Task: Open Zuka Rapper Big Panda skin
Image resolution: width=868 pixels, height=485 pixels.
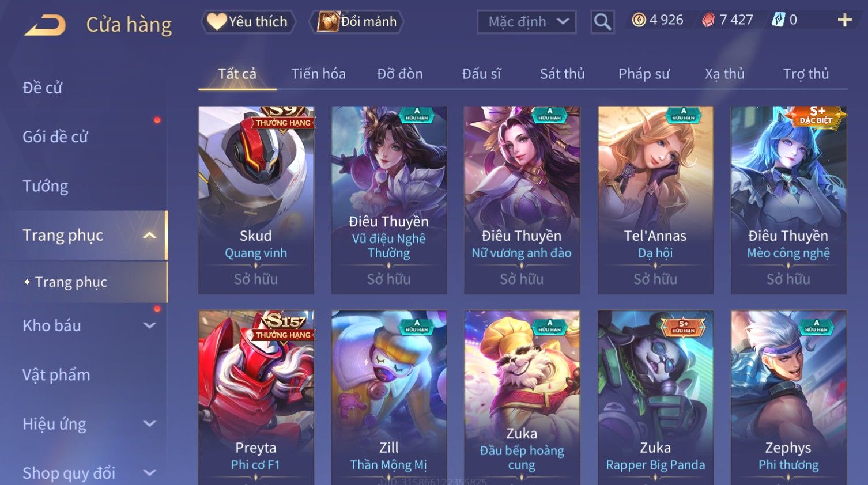Action: click(655, 397)
